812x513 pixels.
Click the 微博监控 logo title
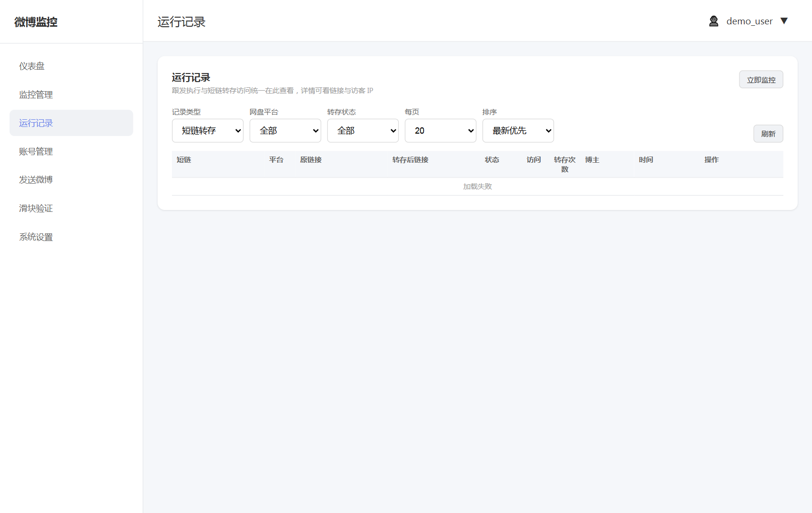pyautogui.click(x=36, y=22)
